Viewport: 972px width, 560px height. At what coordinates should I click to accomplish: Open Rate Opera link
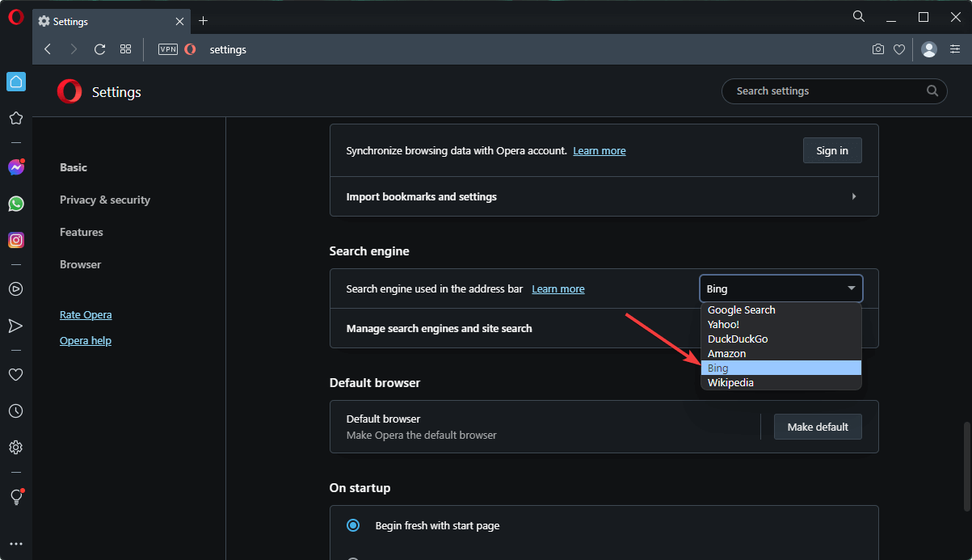point(86,314)
